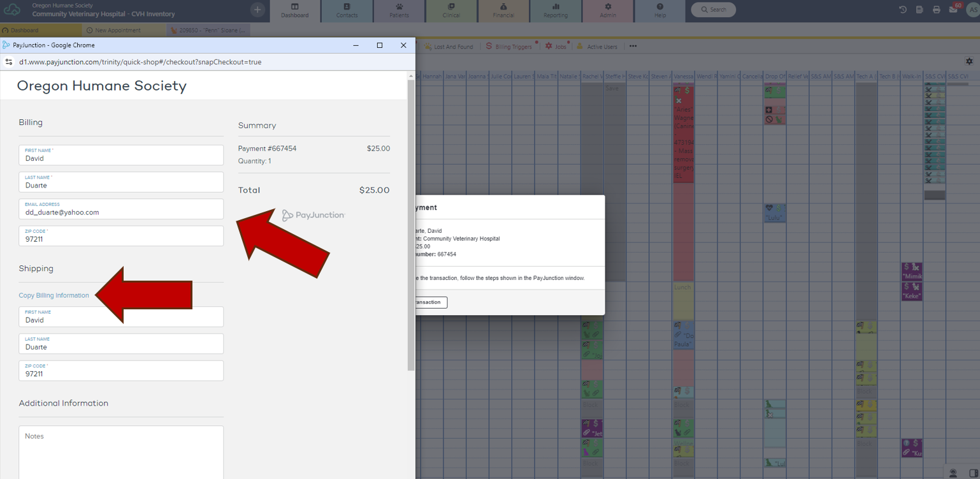Open the three-dot more options menu
This screenshot has width=980, height=479.
point(633,46)
